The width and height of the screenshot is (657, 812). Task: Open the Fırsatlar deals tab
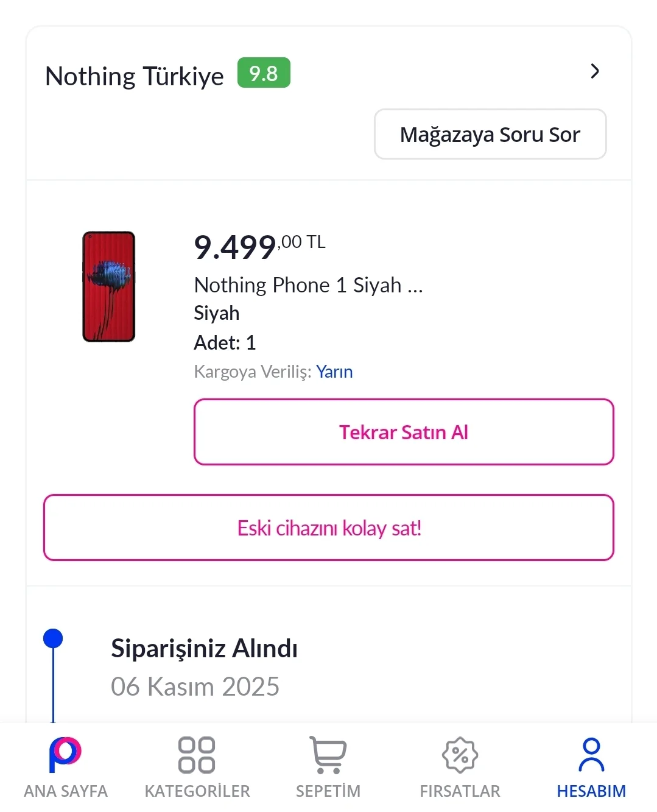coord(460,766)
